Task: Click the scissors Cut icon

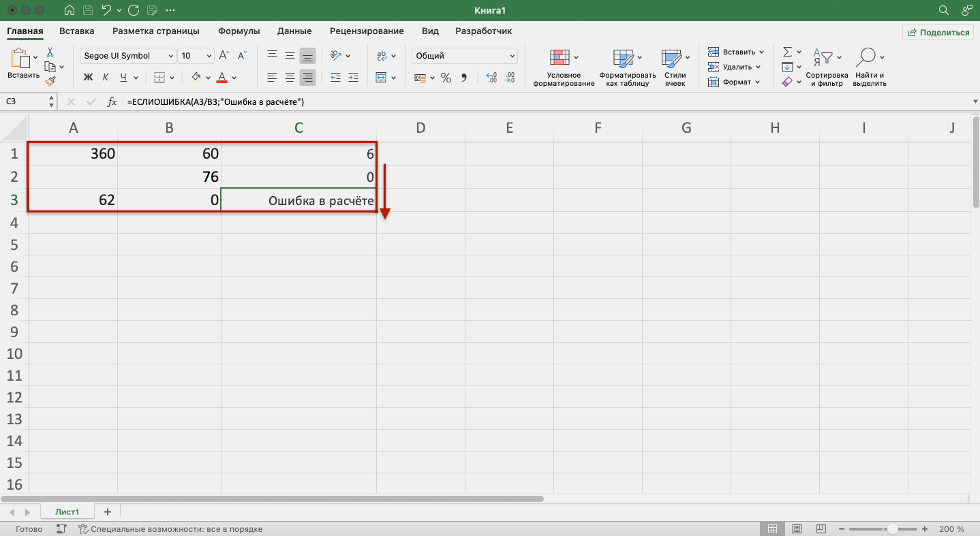Action: (x=50, y=52)
